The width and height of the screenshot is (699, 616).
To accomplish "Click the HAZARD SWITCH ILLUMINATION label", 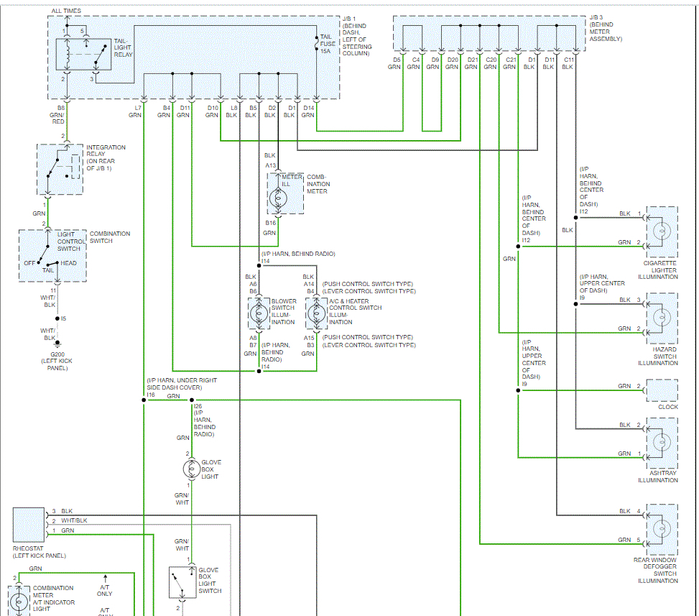I will [x=658, y=357].
